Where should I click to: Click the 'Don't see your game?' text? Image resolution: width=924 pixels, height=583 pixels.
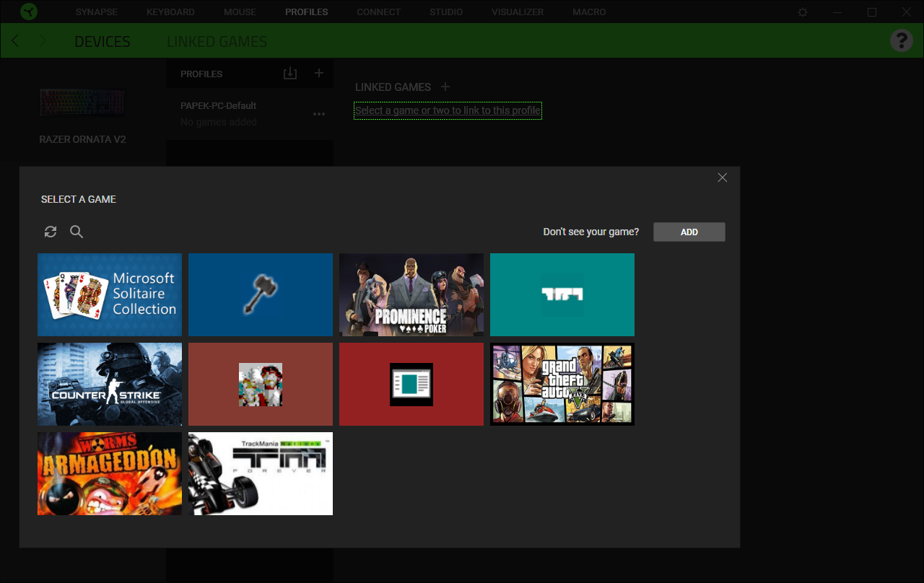tap(591, 232)
